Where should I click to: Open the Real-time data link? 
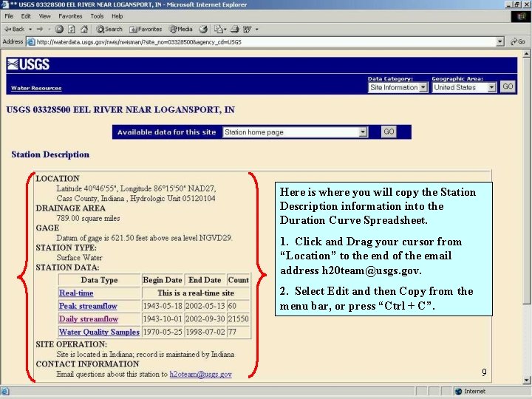coord(76,293)
